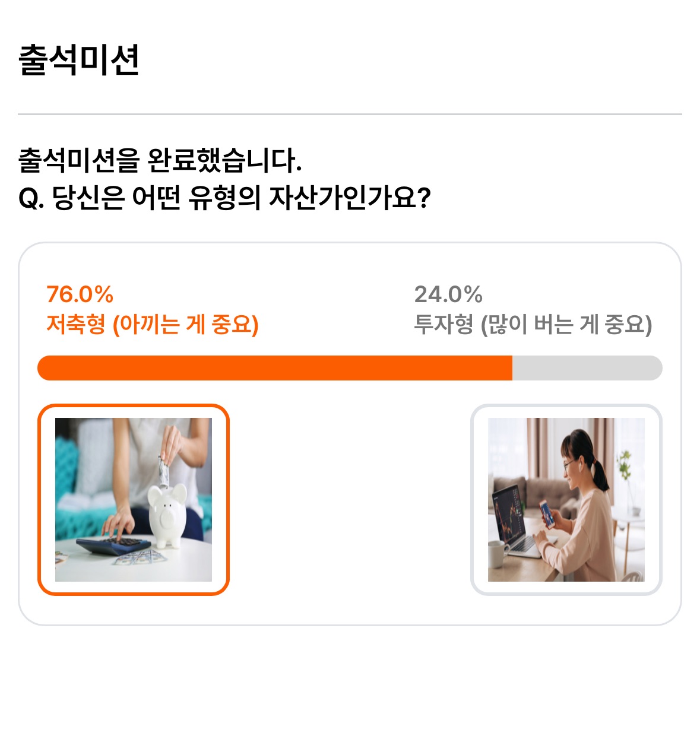
Task: Click the orange filled portion of progress bar
Action: pos(275,368)
